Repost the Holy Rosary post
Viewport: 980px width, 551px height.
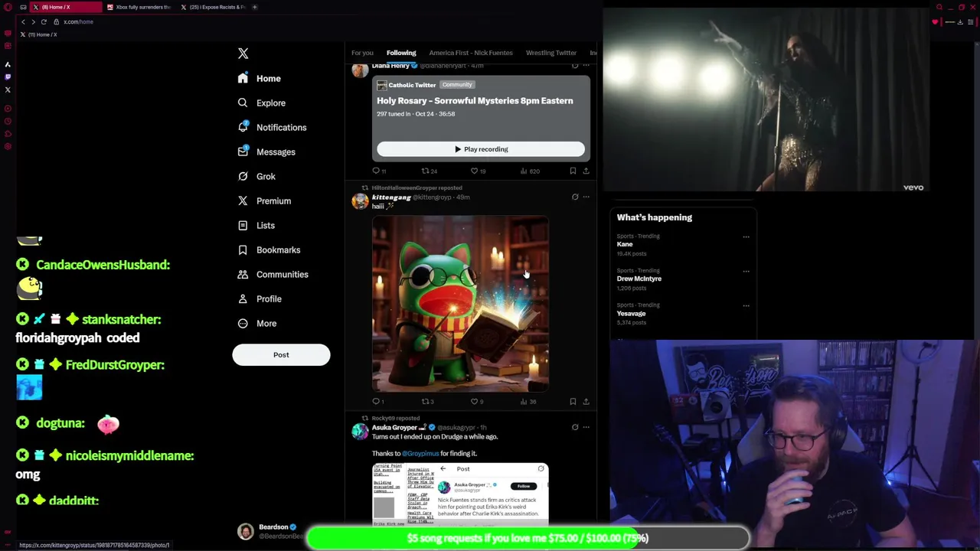pos(429,171)
